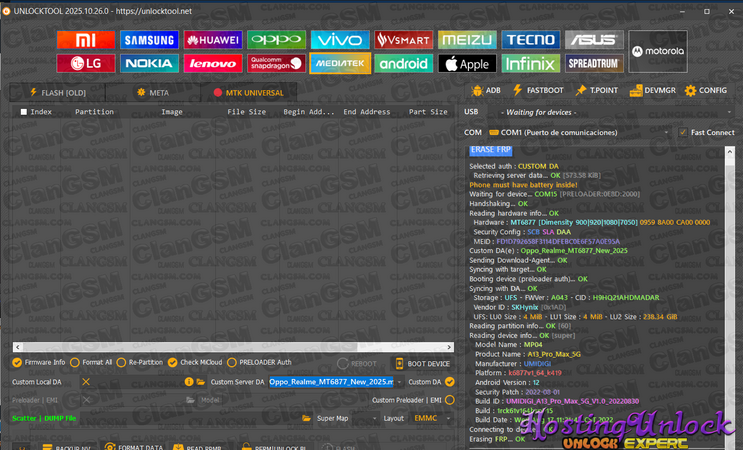
Task: Toggle the Check MiCloud option
Action: (x=172, y=362)
